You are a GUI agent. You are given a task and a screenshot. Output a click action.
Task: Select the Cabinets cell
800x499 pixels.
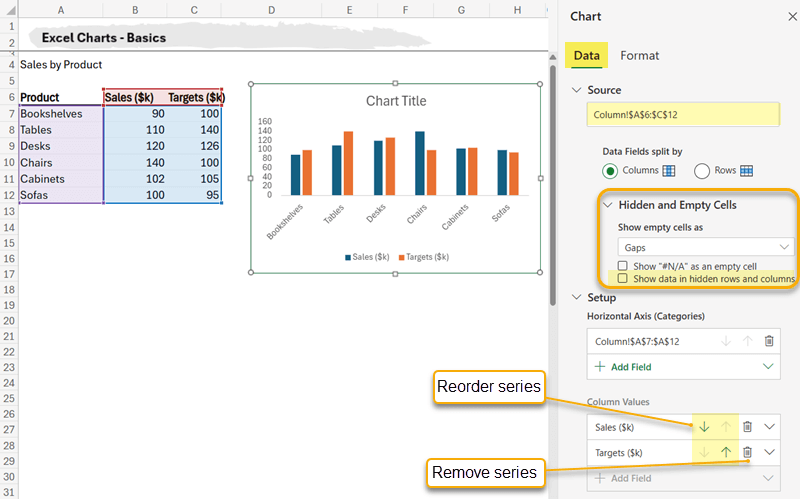click(61, 179)
